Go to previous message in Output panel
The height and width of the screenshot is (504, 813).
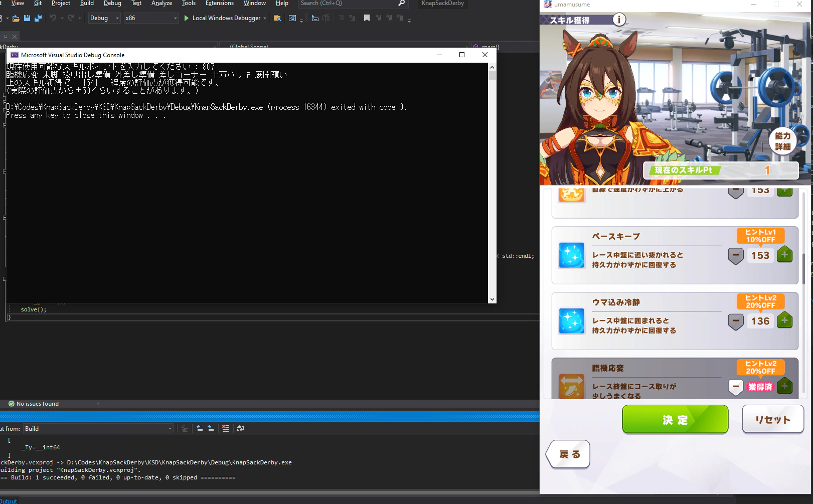tap(200, 428)
